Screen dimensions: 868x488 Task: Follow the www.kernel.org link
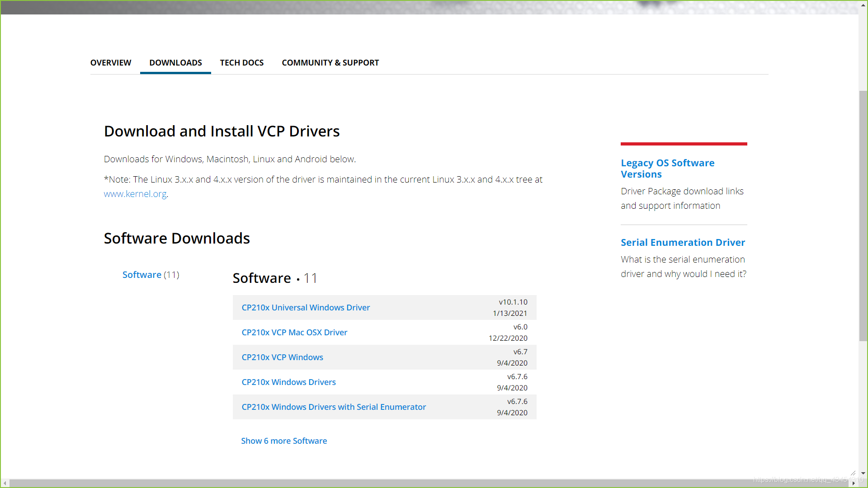[135, 194]
